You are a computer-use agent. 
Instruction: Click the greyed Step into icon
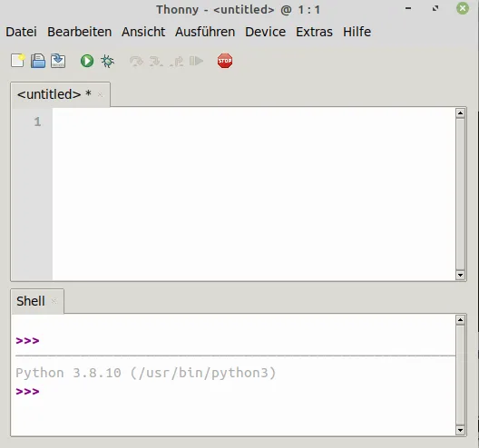pos(156,61)
